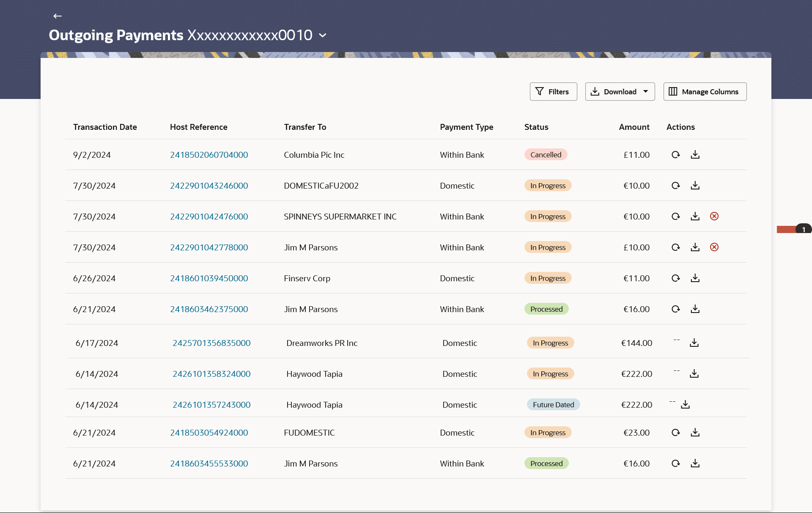Sort by Transaction Date column header
The height and width of the screenshot is (513, 812).
click(105, 127)
